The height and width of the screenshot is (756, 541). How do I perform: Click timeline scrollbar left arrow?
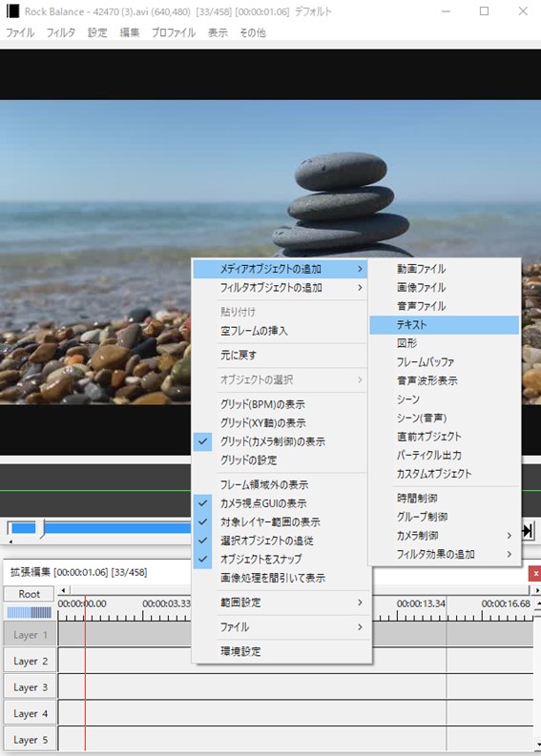(x=63, y=590)
